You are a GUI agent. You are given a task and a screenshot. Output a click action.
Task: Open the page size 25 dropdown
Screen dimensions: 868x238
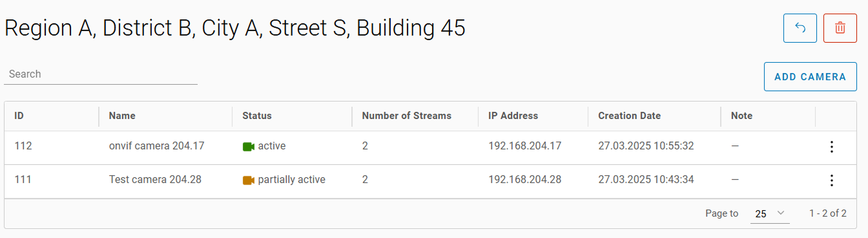click(770, 213)
